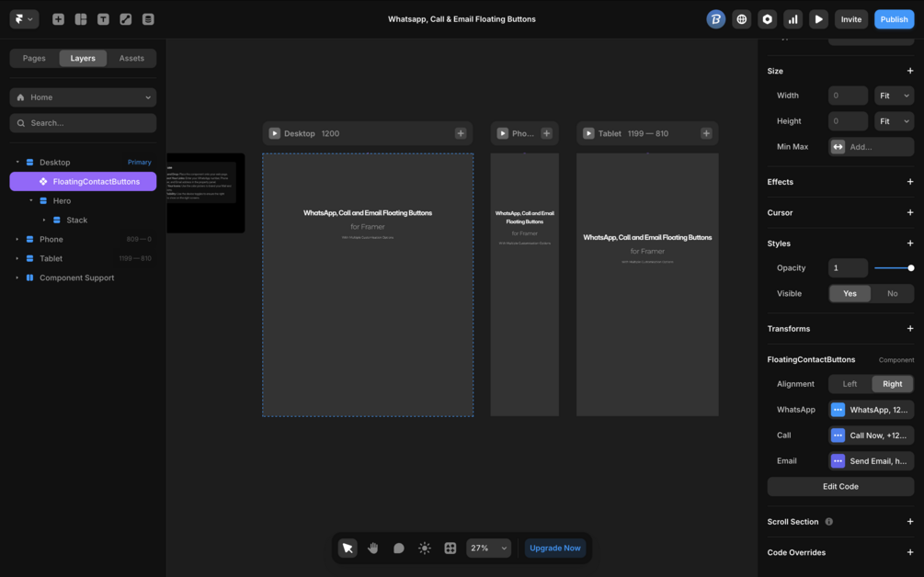Image resolution: width=924 pixels, height=577 pixels.
Task: Click the Insert plus icon in toolbar
Action: (58, 19)
